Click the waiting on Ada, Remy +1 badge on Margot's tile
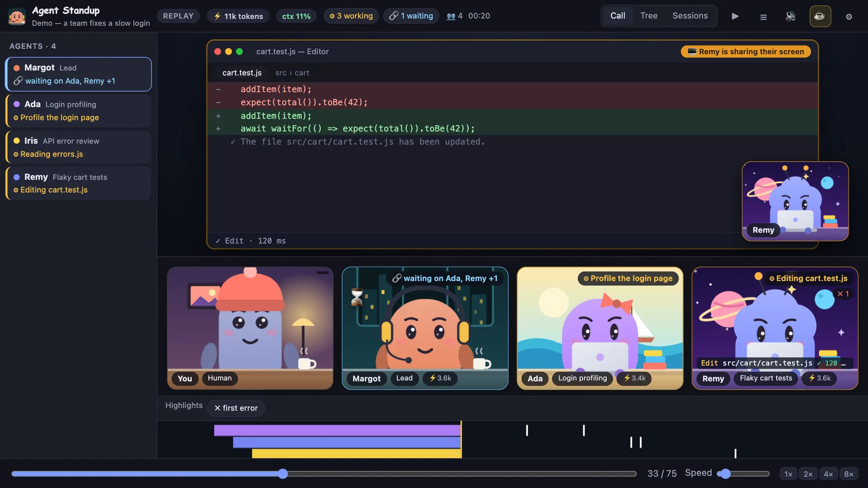The height and width of the screenshot is (488, 868). coord(445,278)
